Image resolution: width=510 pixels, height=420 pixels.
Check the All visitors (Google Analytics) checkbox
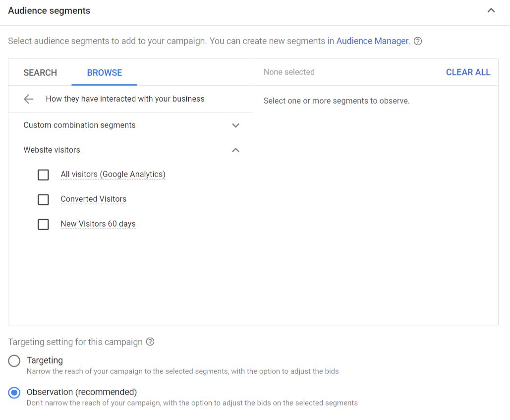click(x=43, y=175)
